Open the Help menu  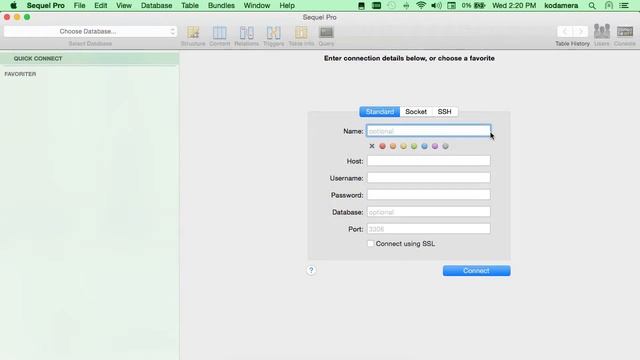[287, 6]
